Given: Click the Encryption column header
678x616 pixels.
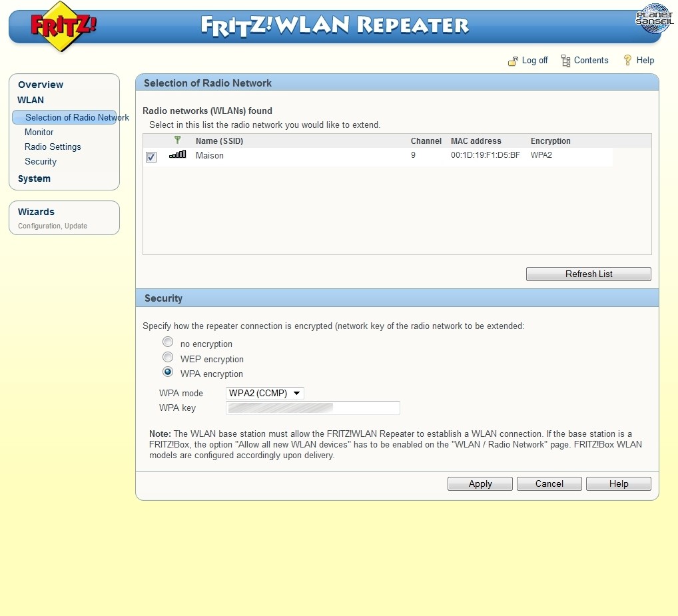Looking at the screenshot, I should pos(550,141).
